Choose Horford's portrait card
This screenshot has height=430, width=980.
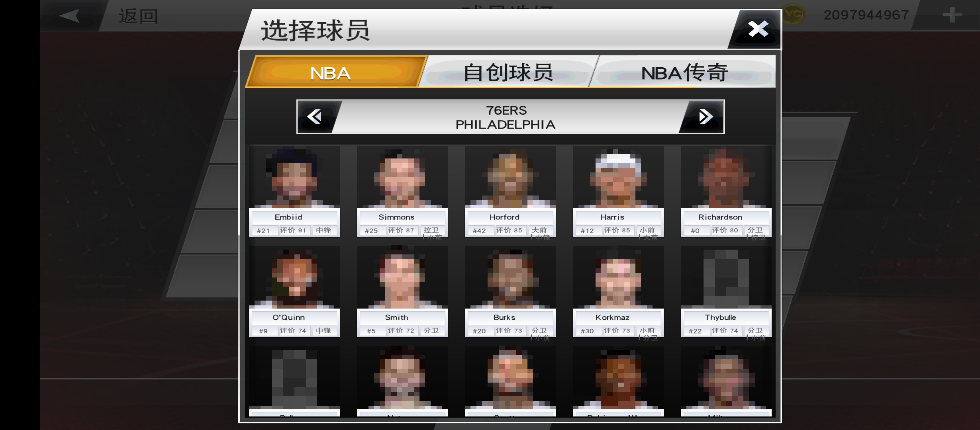(x=510, y=191)
